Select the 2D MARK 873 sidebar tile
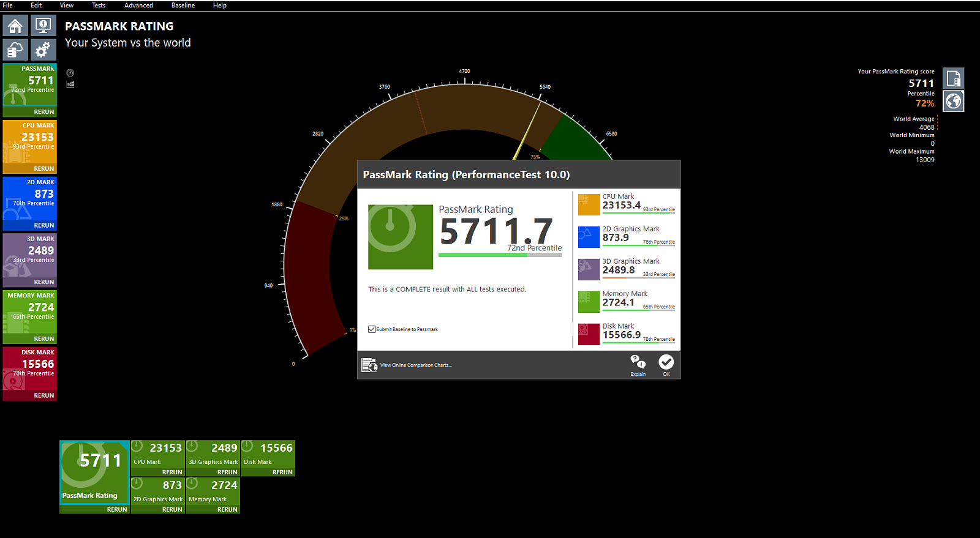980x538 pixels. [30, 198]
